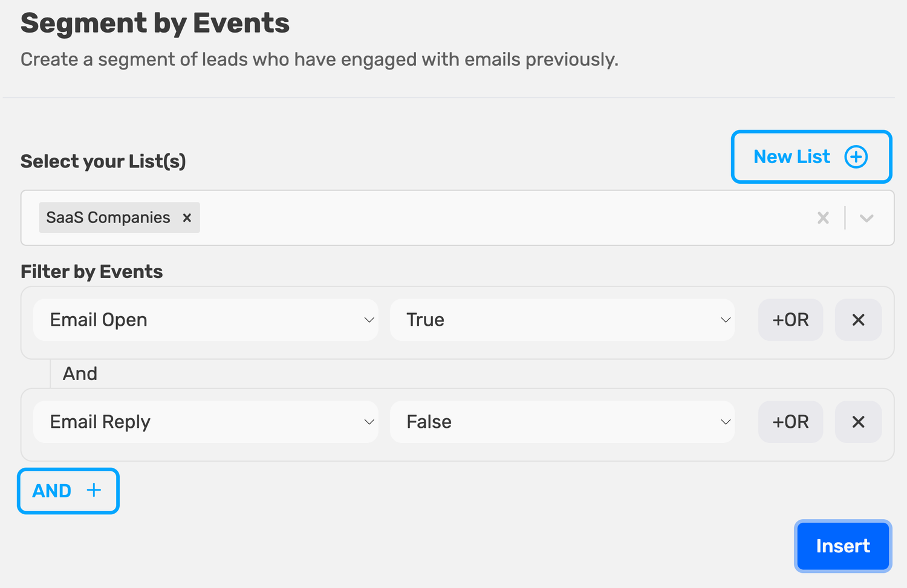
Task: Open the True value dropdown
Action: click(x=562, y=320)
